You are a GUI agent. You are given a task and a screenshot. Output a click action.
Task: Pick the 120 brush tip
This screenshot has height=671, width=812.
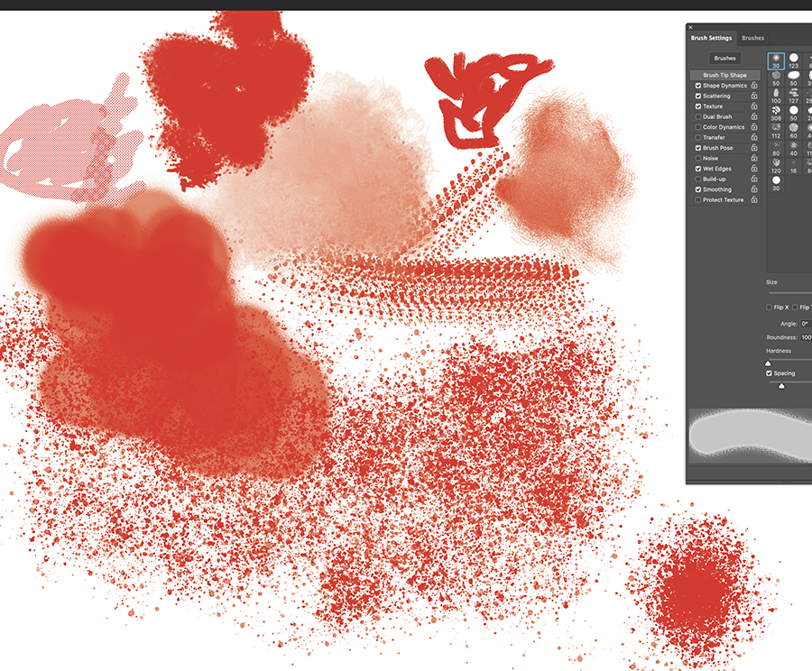point(776,166)
